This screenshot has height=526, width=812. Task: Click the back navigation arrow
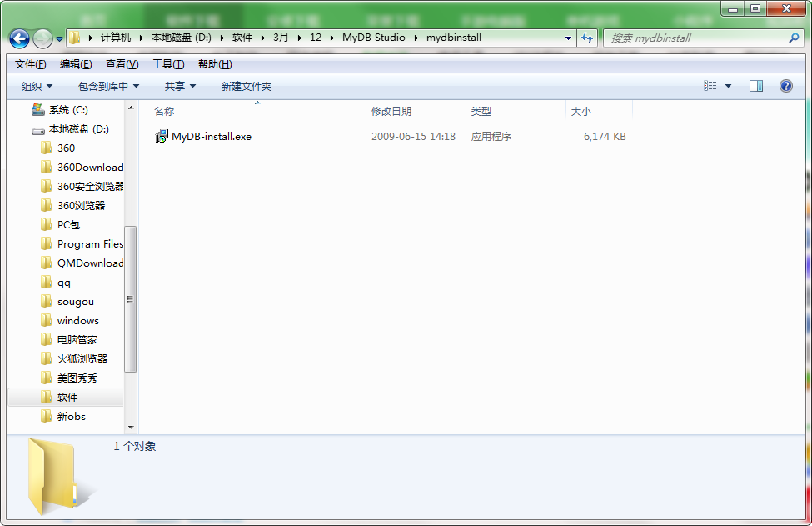click(18, 38)
